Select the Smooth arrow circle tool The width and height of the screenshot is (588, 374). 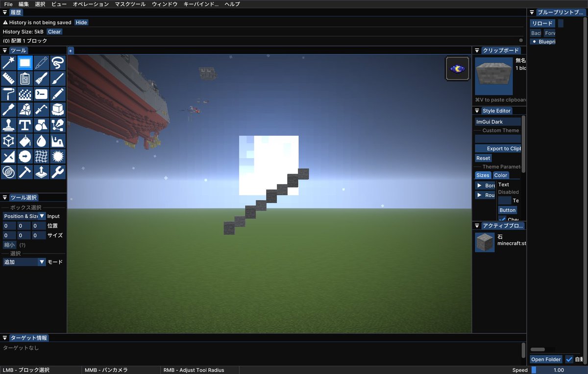[25, 157]
